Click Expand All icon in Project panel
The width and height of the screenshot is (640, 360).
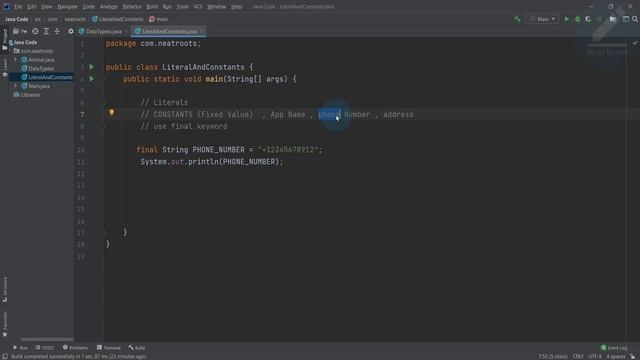[46, 31]
